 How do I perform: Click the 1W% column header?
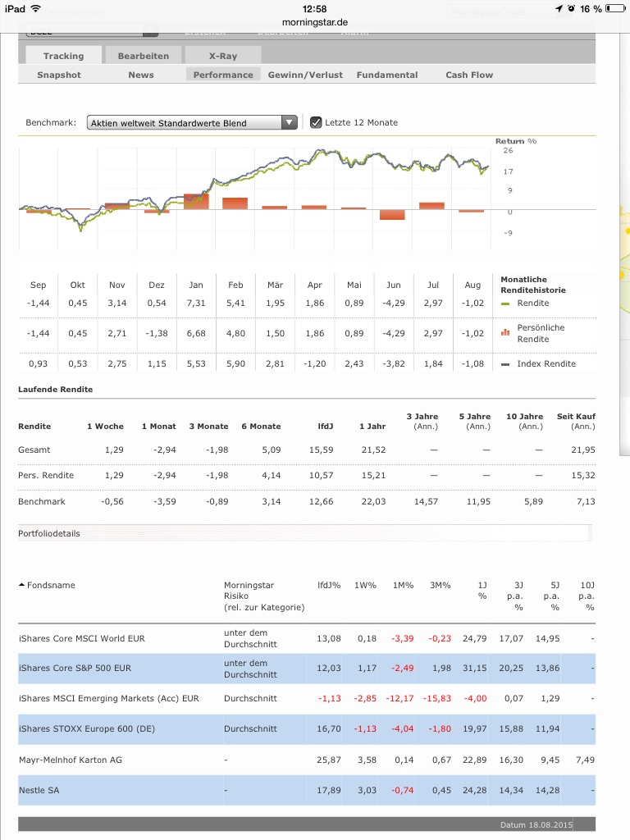click(365, 585)
